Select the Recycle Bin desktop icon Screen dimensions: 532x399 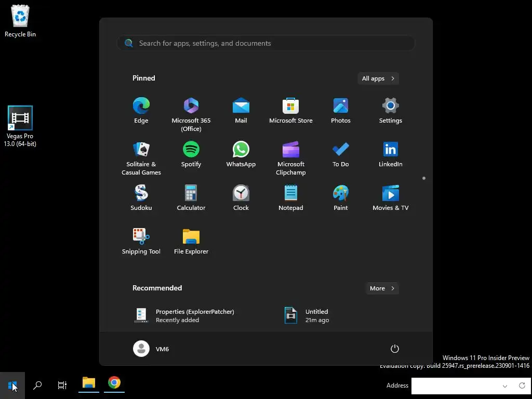click(20, 21)
